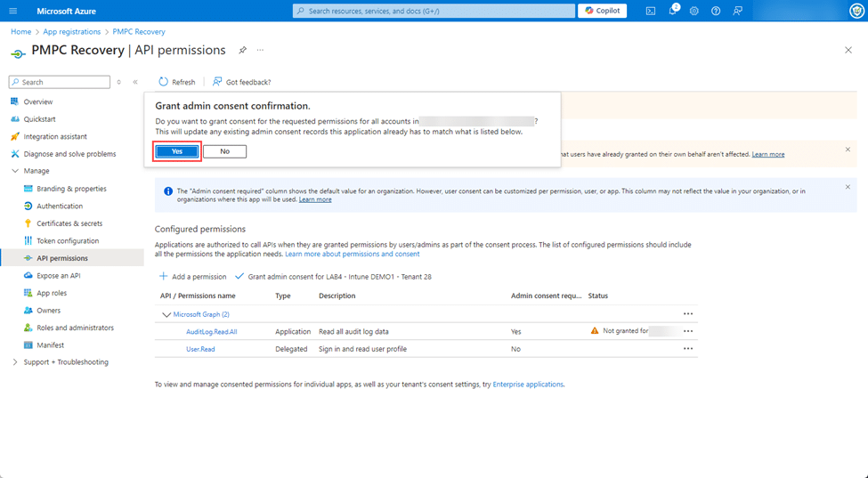This screenshot has height=478, width=868.
Task: Open the Azure portal hamburger menu
Action: [12, 11]
